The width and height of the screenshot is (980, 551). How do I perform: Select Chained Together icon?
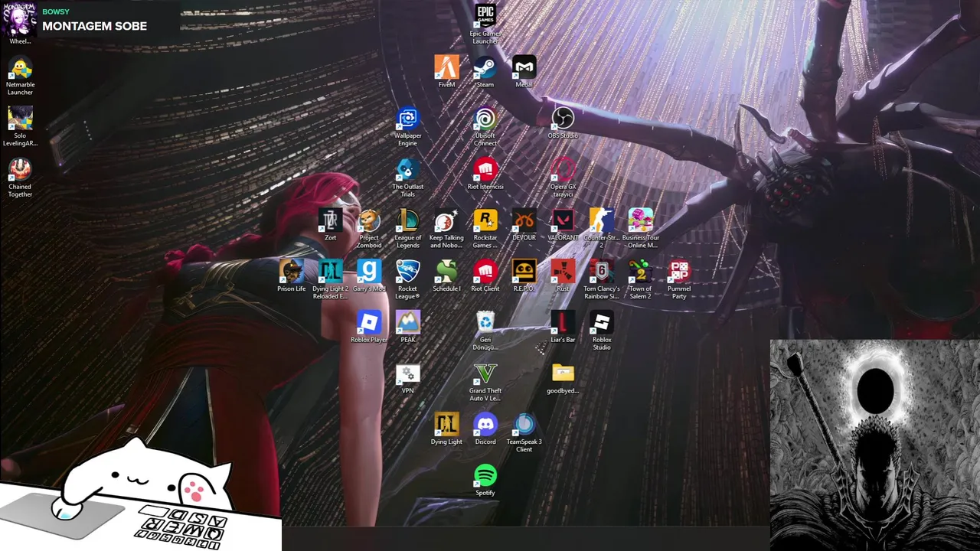20,169
